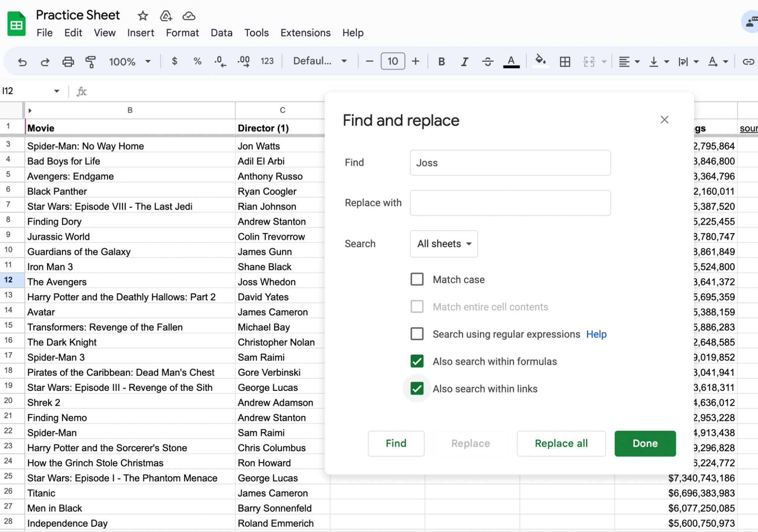Uncheck Also search within links
Screen dimensions: 758x532
tap(417, 389)
